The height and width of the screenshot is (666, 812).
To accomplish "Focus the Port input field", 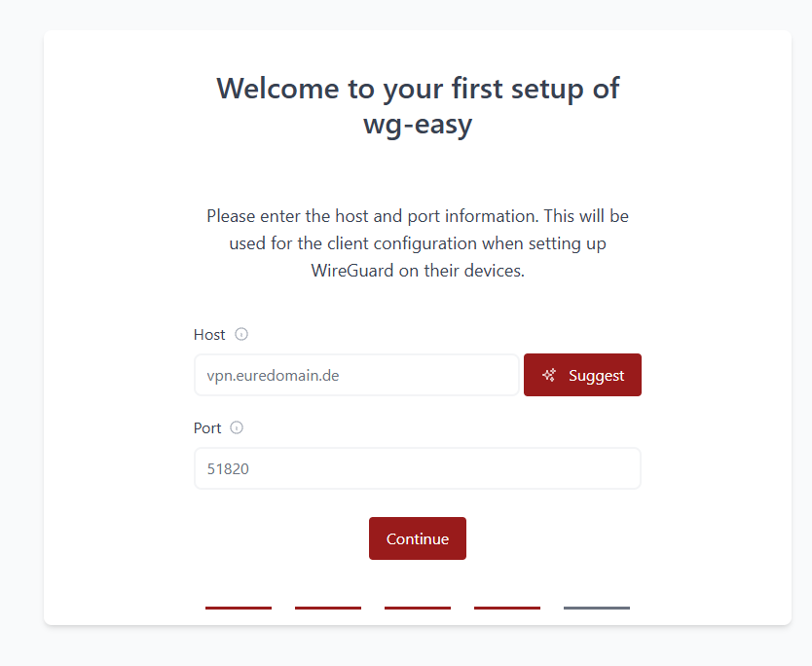I will 417,468.
